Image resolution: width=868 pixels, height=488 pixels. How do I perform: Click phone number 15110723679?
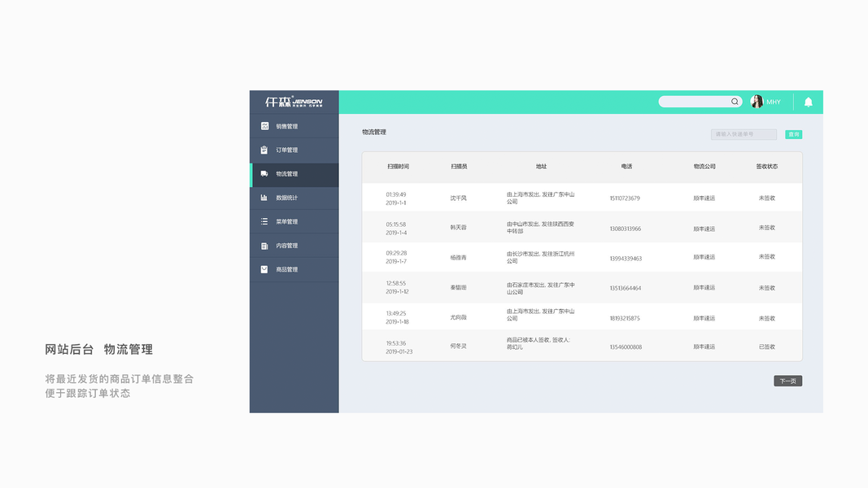click(625, 198)
